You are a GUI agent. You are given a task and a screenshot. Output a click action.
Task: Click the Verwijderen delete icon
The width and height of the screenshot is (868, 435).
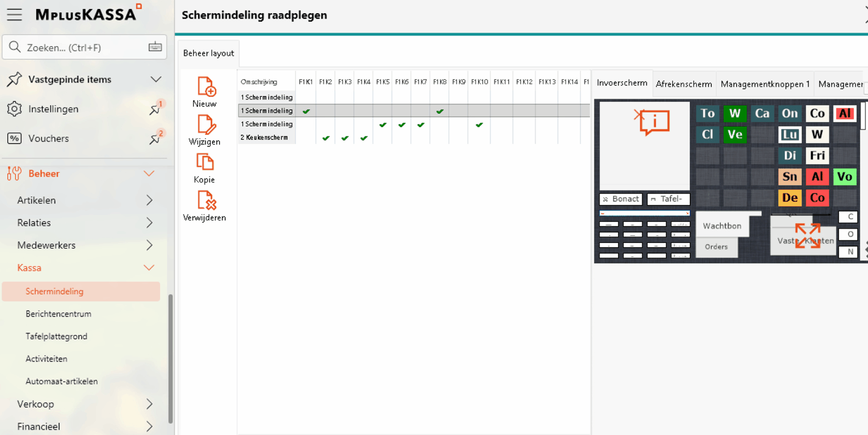click(206, 201)
